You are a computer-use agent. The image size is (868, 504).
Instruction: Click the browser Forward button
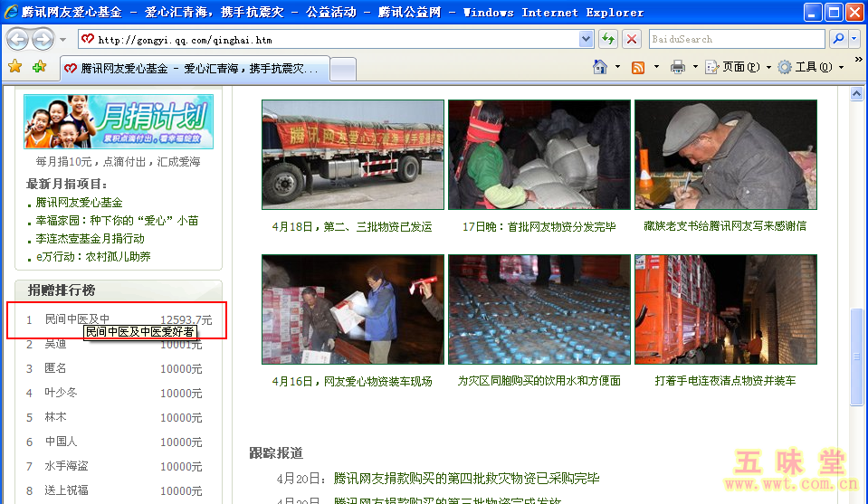(42, 39)
